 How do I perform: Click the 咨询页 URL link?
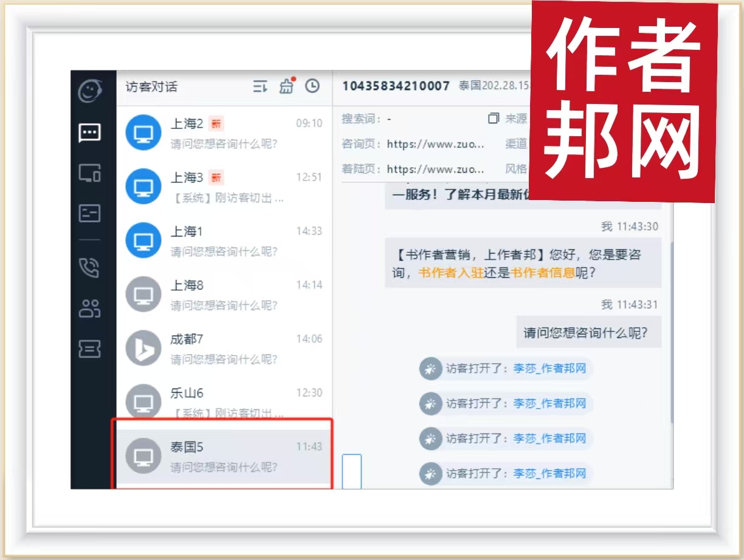[436, 144]
